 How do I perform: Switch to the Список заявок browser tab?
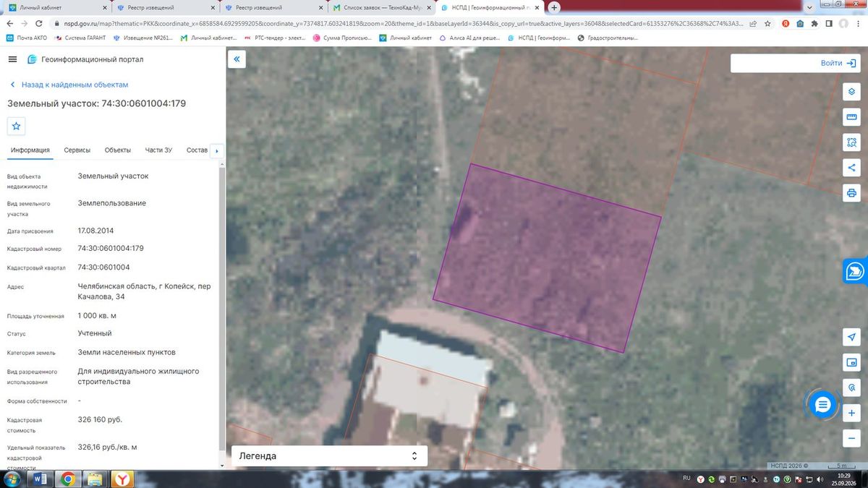[x=380, y=7]
